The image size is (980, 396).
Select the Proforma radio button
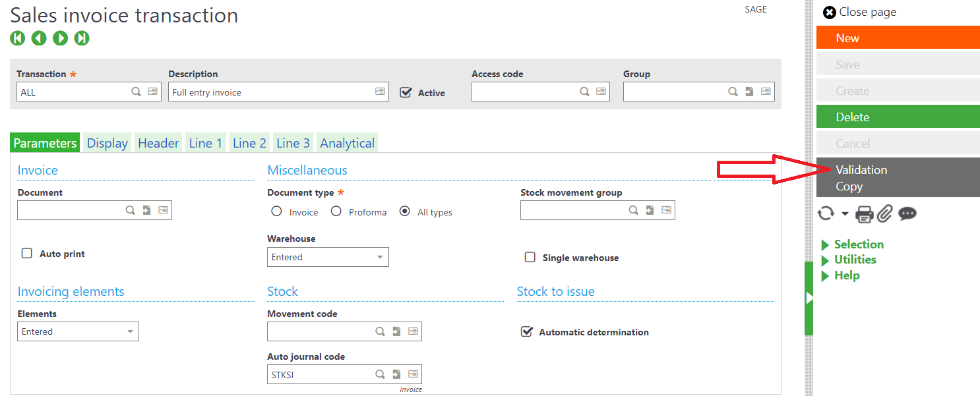(x=337, y=211)
